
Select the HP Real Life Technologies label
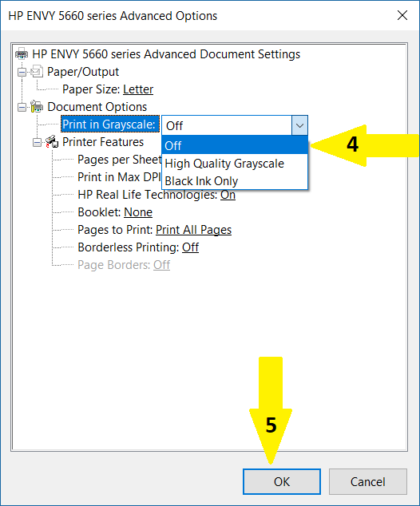148,195
